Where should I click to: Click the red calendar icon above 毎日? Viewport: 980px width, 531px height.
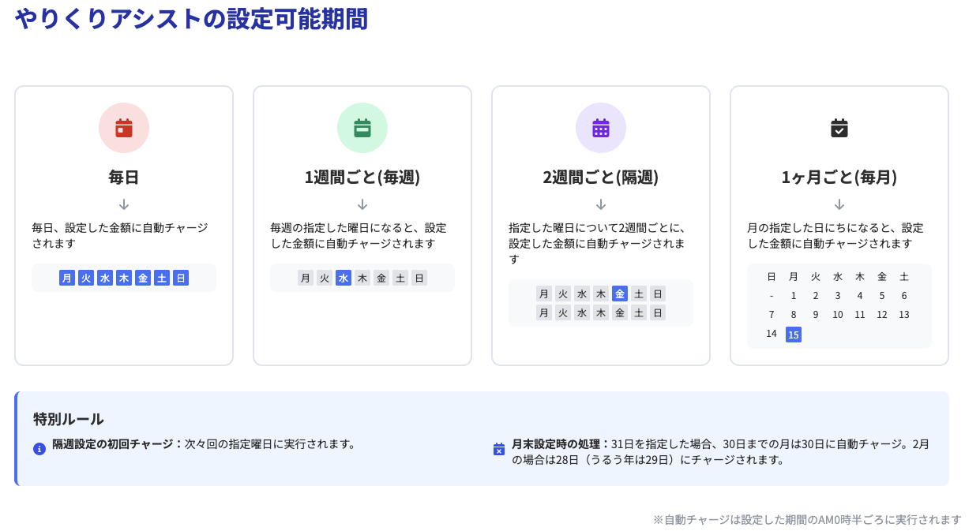coord(124,128)
